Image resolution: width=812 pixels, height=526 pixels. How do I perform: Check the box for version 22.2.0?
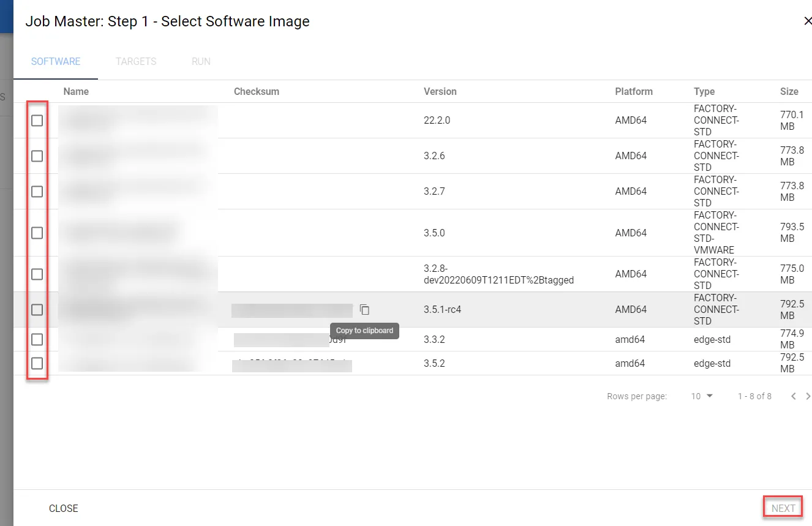point(37,121)
